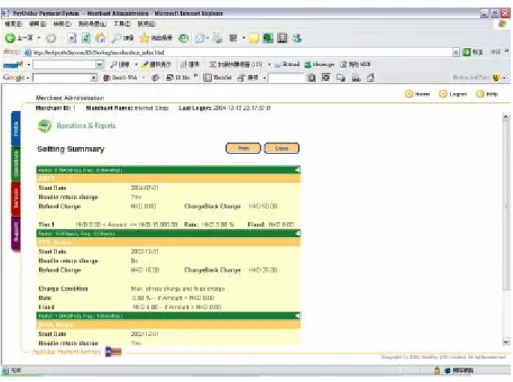
Task: Select the 'Internet Shop' merchant name text
Action: 151,108
